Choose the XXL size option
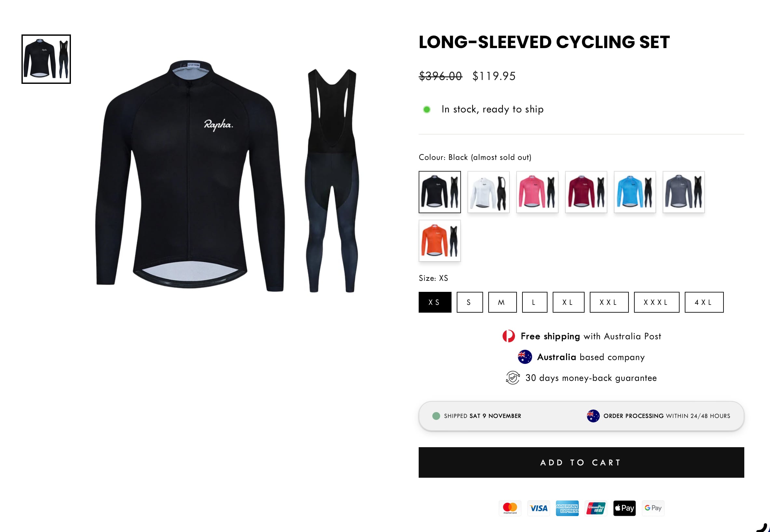Viewport: 770px width, 532px height. [609, 302]
